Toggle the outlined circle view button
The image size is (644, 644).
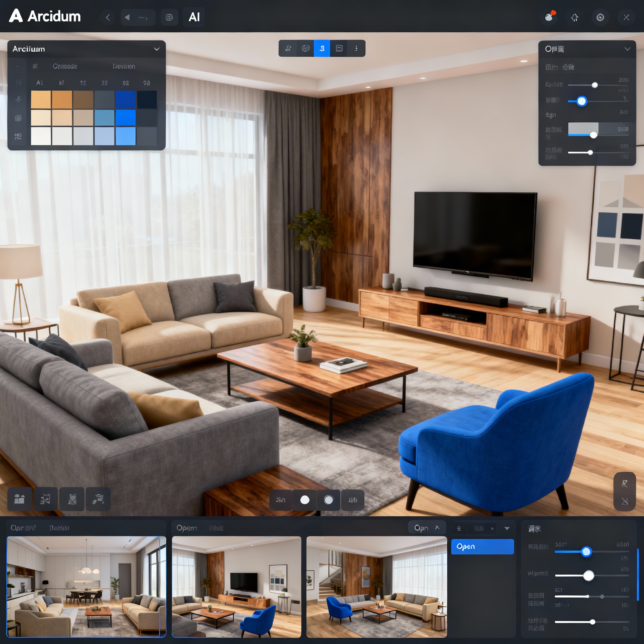[x=328, y=500]
